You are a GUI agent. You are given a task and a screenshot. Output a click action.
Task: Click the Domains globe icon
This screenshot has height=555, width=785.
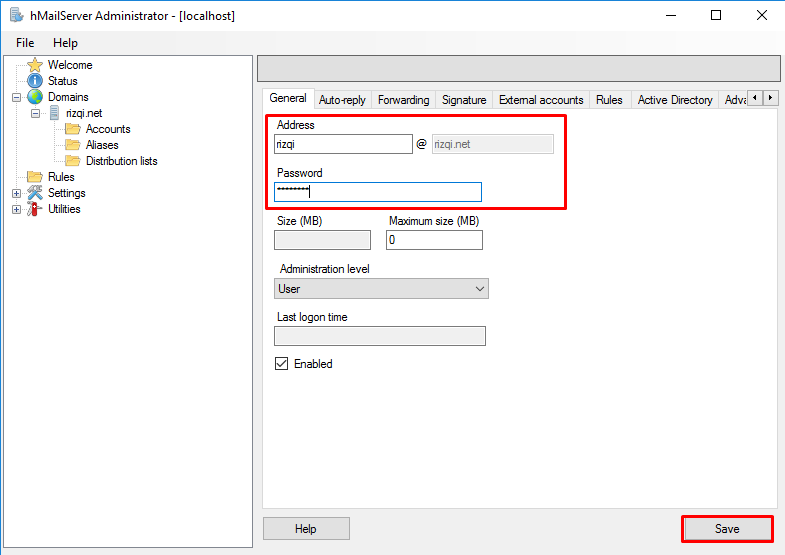click(x=35, y=97)
